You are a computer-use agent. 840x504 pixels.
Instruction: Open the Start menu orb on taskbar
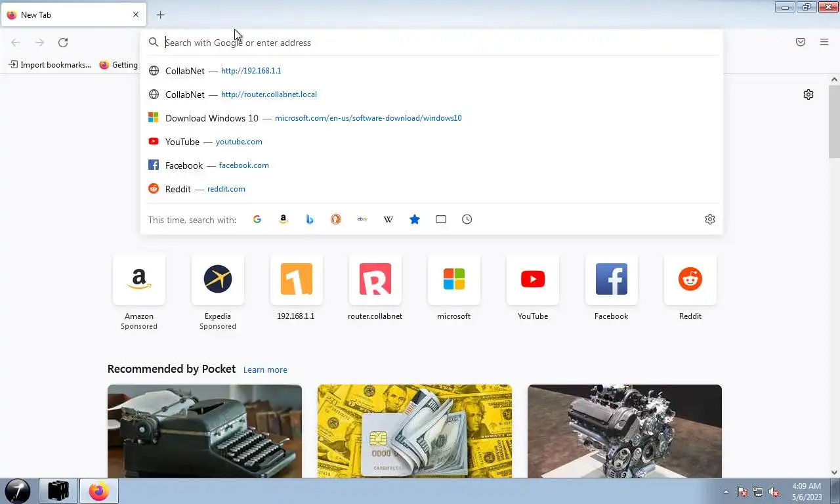coord(18,491)
